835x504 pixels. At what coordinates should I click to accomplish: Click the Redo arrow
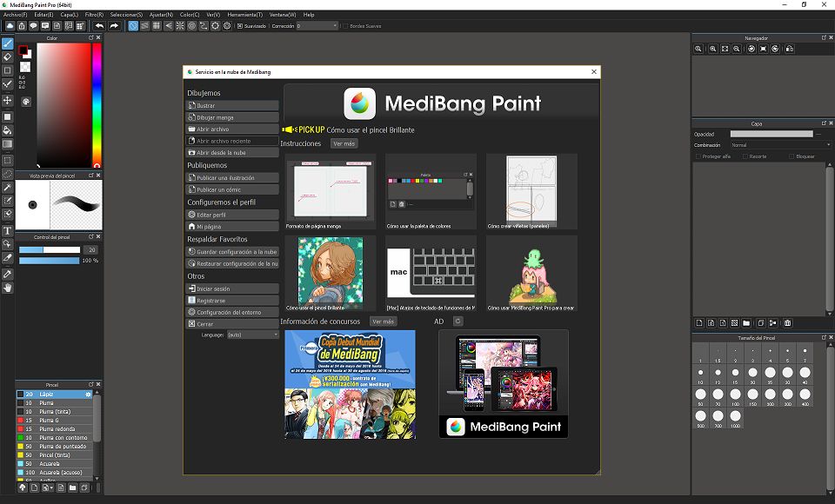pos(114,25)
